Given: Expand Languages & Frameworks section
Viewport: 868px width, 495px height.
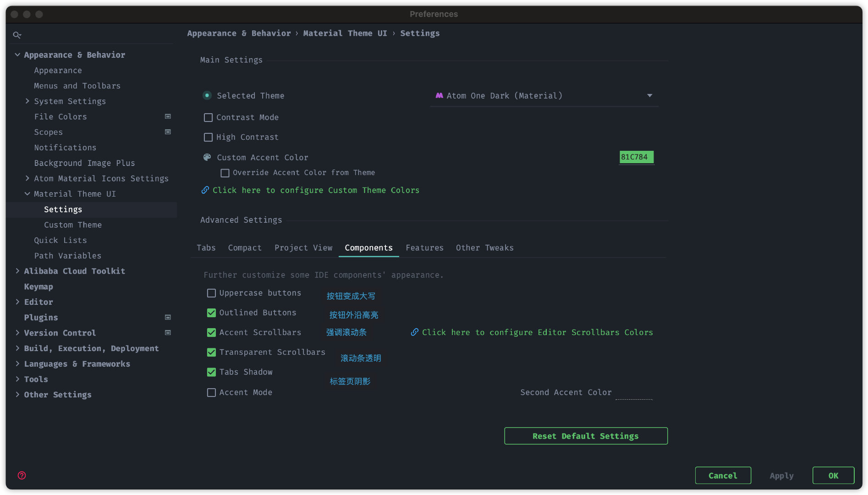Looking at the screenshot, I should click(x=17, y=363).
